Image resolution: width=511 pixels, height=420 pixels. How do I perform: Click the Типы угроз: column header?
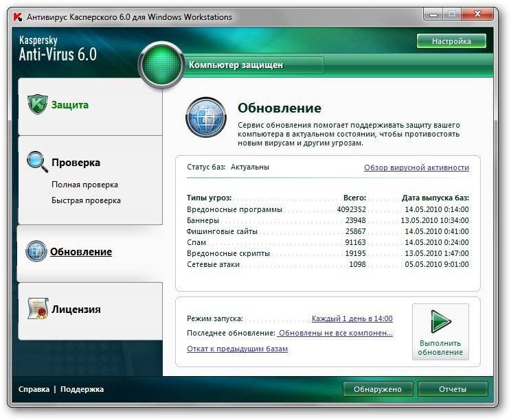click(x=209, y=198)
